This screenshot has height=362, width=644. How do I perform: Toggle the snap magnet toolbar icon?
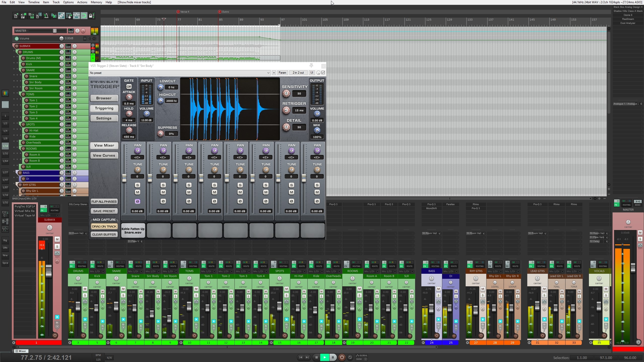[84, 16]
